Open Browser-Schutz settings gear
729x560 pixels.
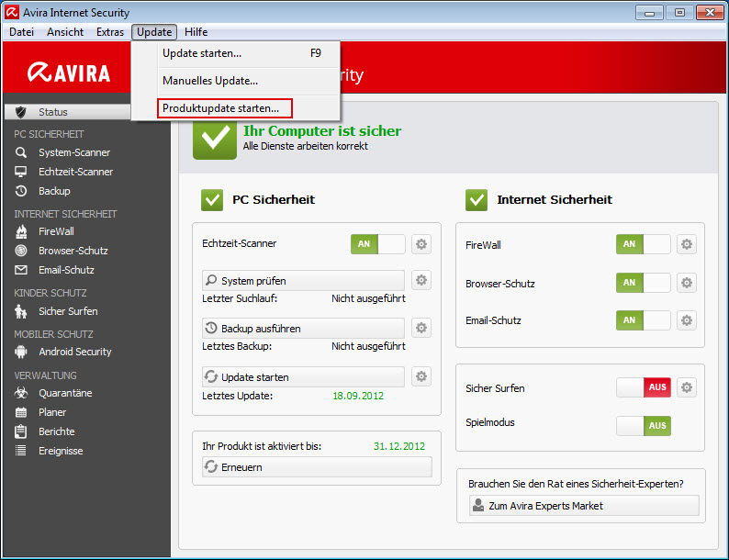(x=687, y=283)
